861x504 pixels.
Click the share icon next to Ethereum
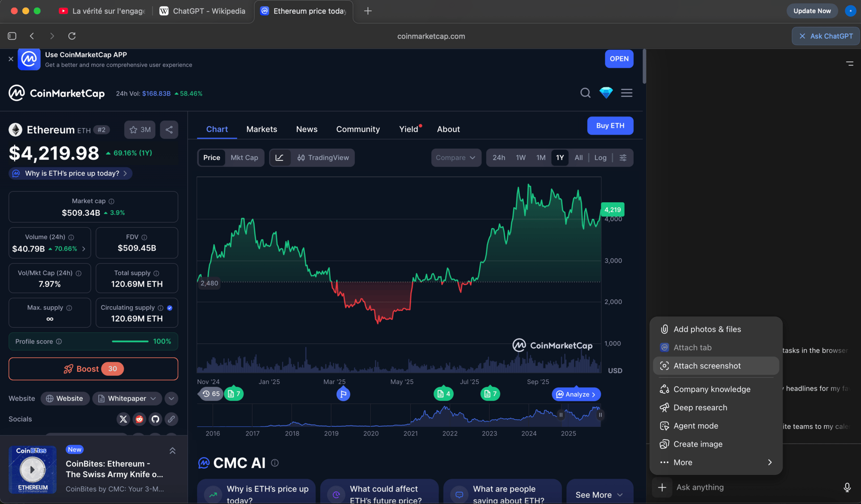click(169, 130)
